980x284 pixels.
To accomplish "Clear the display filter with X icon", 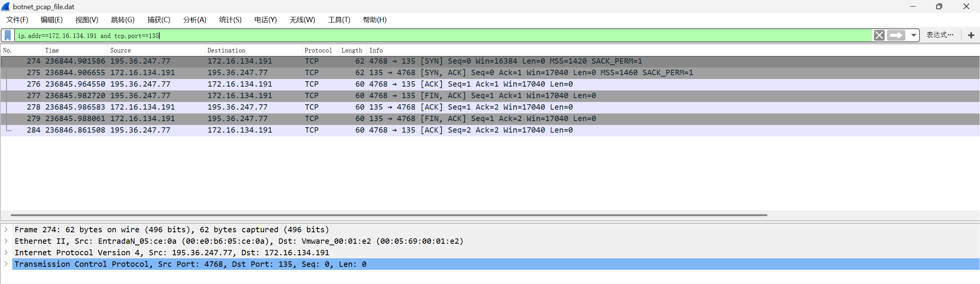I will coord(879,35).
